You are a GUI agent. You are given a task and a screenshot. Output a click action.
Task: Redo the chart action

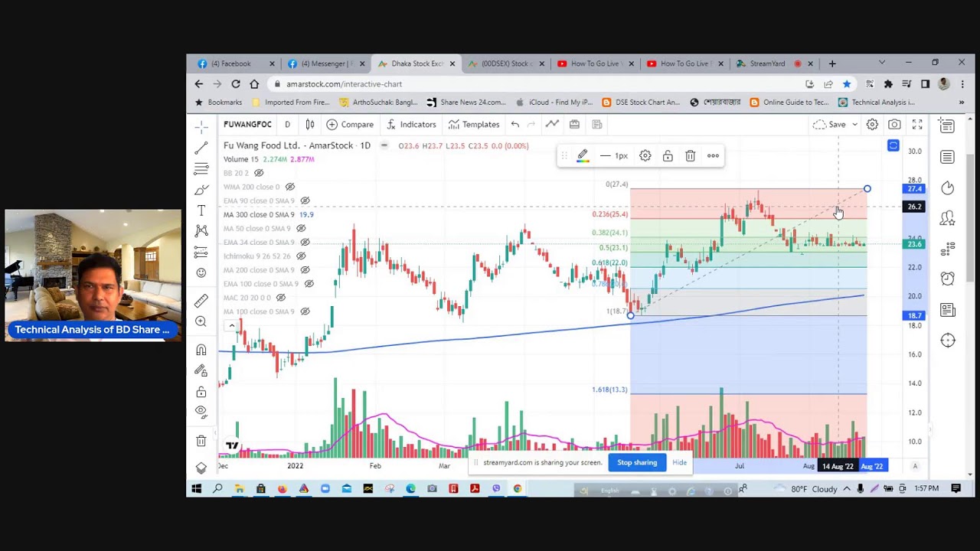532,124
